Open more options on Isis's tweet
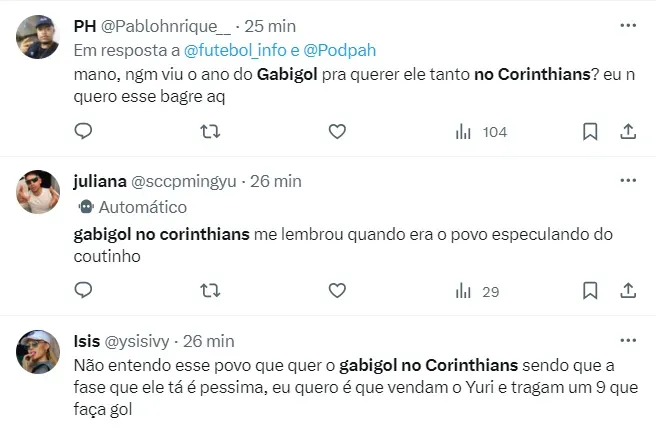Viewport: 656px width, 431px height. coord(628,339)
